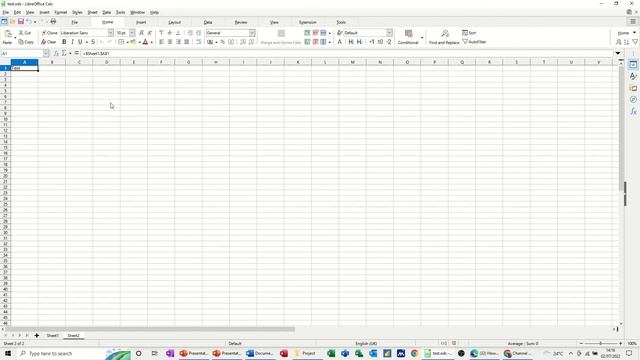
Task: Click the Align Left icon
Action: click(161, 42)
